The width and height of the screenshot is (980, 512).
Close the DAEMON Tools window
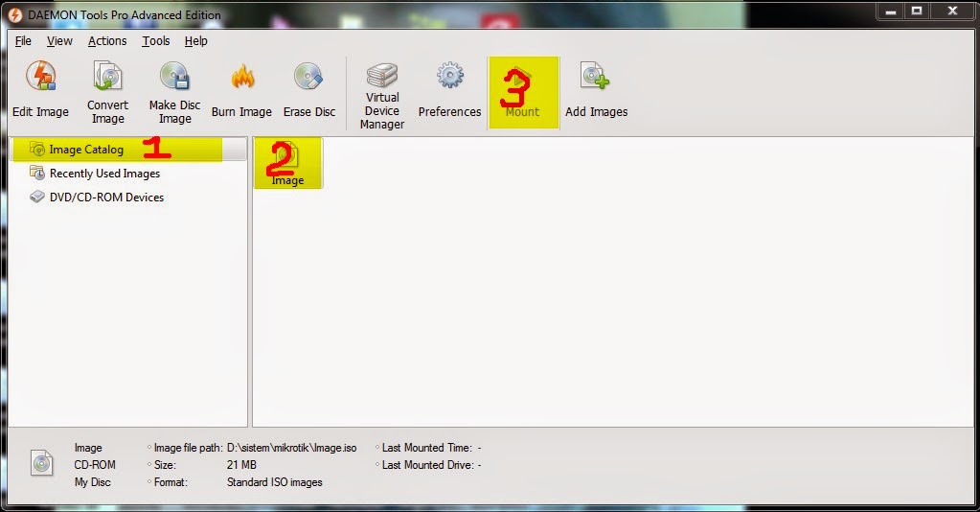pos(952,12)
